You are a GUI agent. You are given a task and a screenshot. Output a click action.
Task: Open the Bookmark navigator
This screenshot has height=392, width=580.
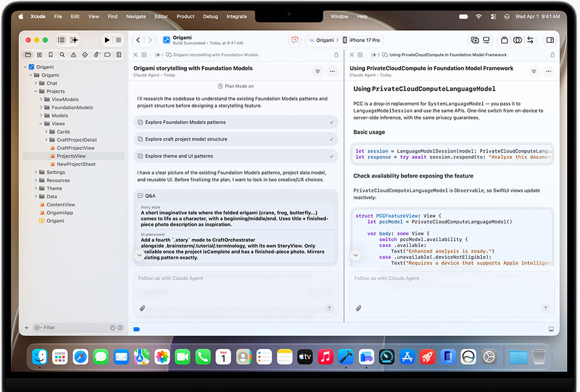(50, 55)
